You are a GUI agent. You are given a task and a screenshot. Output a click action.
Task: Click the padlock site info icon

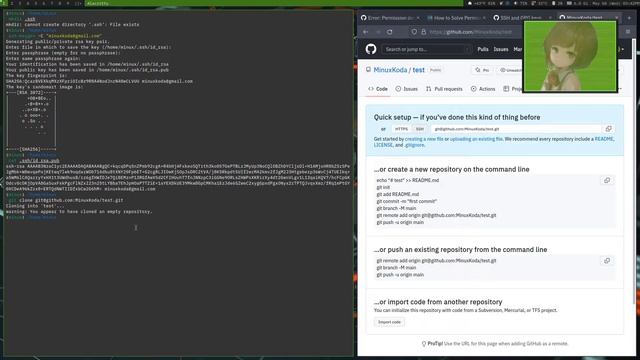(424, 32)
